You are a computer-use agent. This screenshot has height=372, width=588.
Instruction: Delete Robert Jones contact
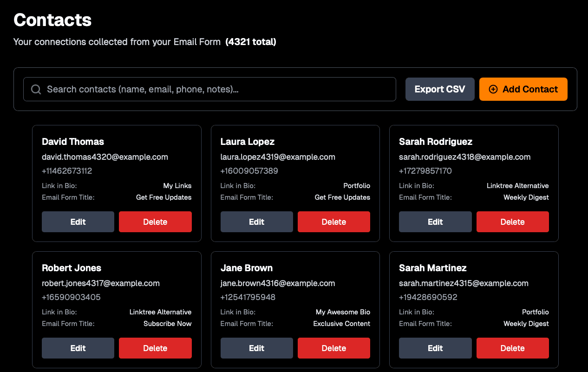pyautogui.click(x=155, y=348)
